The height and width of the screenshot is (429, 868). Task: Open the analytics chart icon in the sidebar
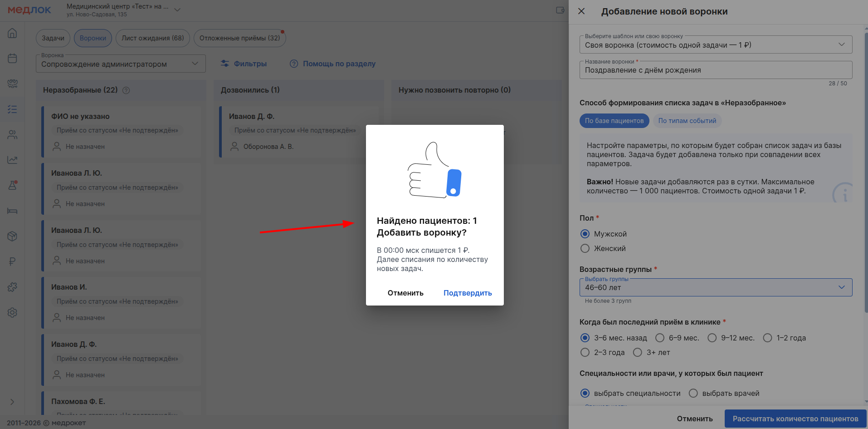(12, 160)
